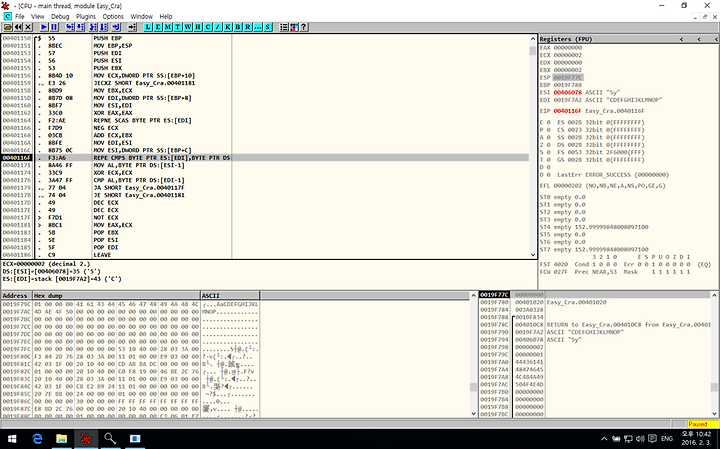Show CPU window with C toolbar button
The image size is (720, 449).
click(208, 27)
